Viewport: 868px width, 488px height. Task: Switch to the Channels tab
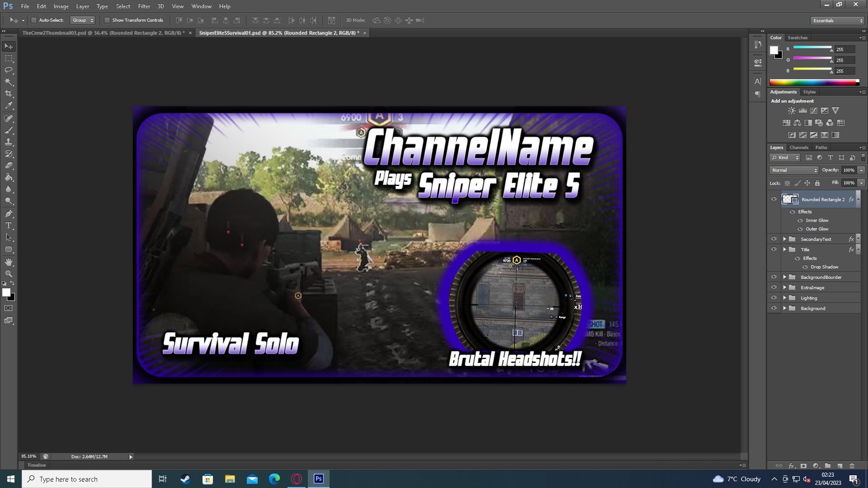[799, 148]
